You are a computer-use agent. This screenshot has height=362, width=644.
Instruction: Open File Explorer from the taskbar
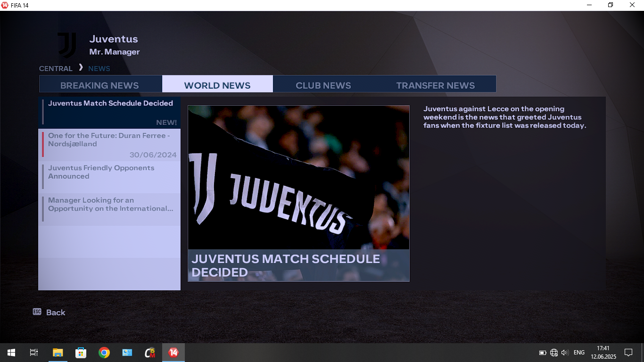click(58, 353)
